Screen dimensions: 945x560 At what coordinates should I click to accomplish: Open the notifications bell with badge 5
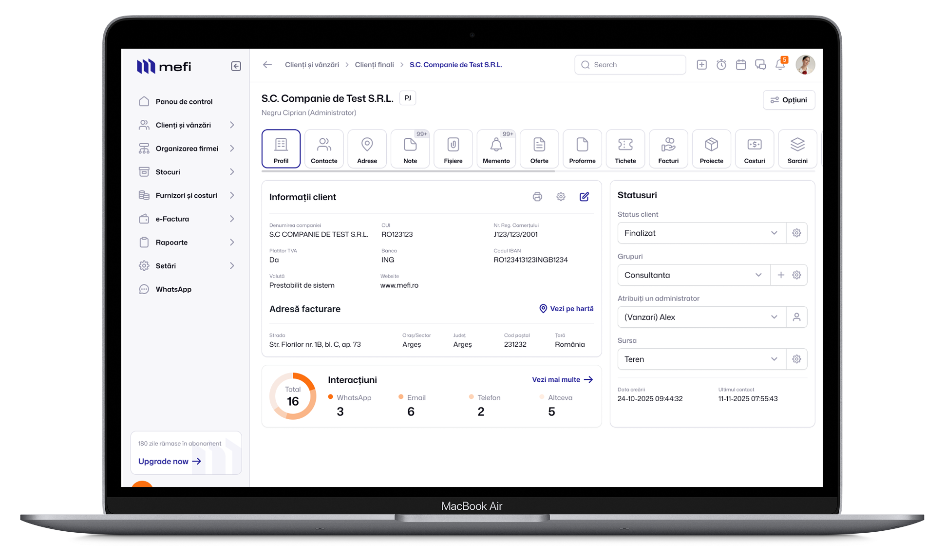click(x=780, y=65)
